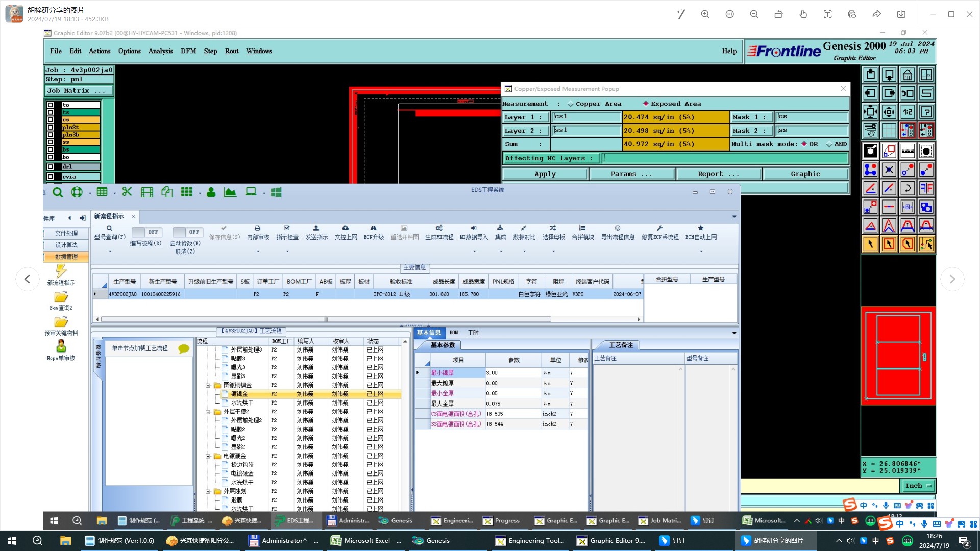980x551 pixels.
Task: Toggle the 编写流程 OFF switch
Action: [x=146, y=232]
